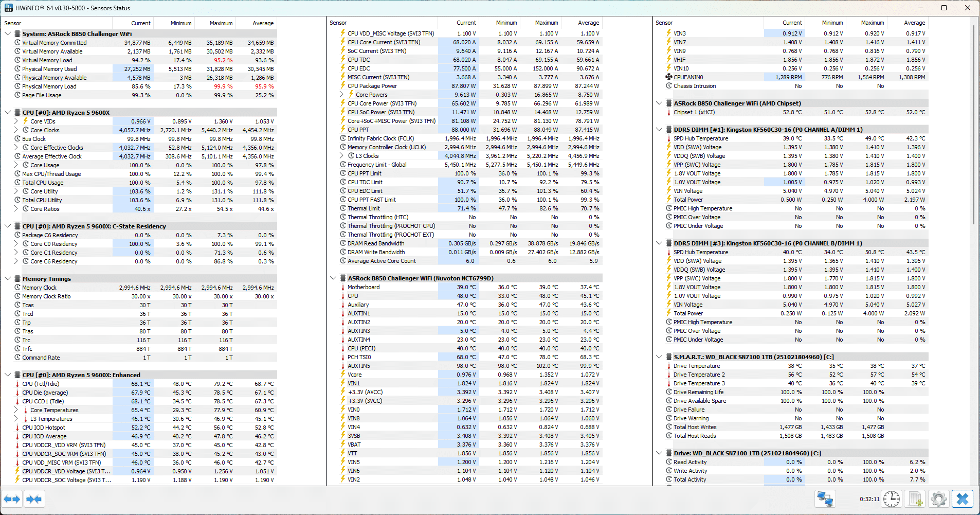Click clock icon beside Thermal Throttling (HTC)
This screenshot has height=515, width=980.
[343, 217]
